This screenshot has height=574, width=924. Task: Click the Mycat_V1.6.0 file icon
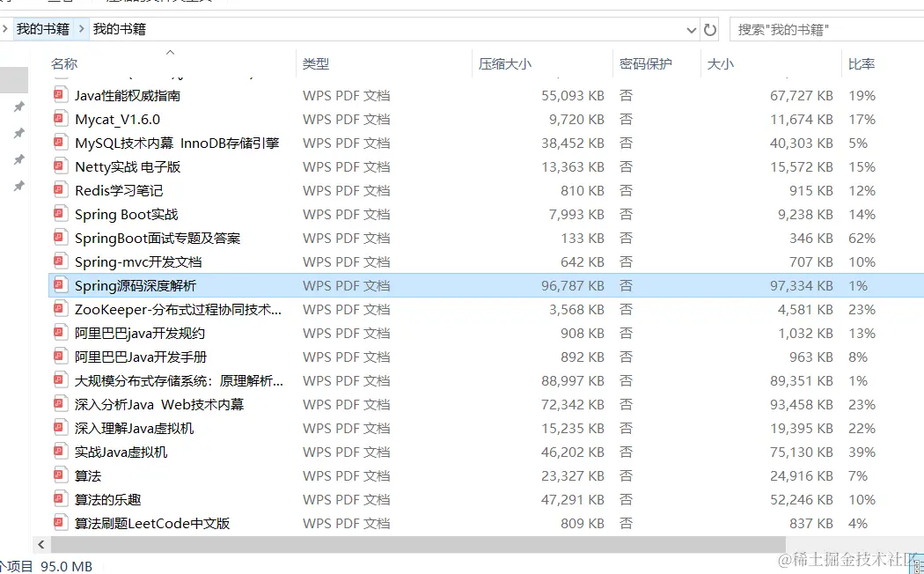click(x=60, y=119)
